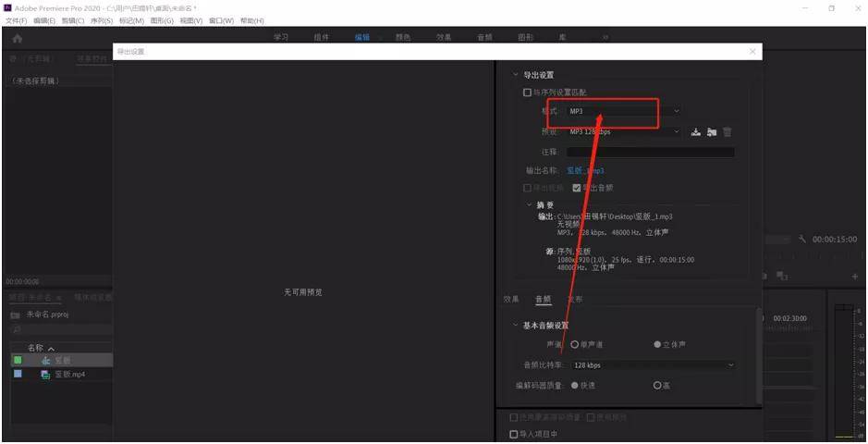Click the wrench settings icon near timecode
Viewport: 868px width, 444px height.
click(802, 240)
